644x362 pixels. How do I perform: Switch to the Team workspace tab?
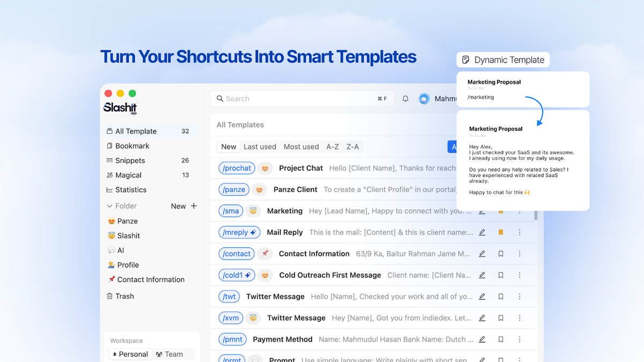pyautogui.click(x=171, y=354)
